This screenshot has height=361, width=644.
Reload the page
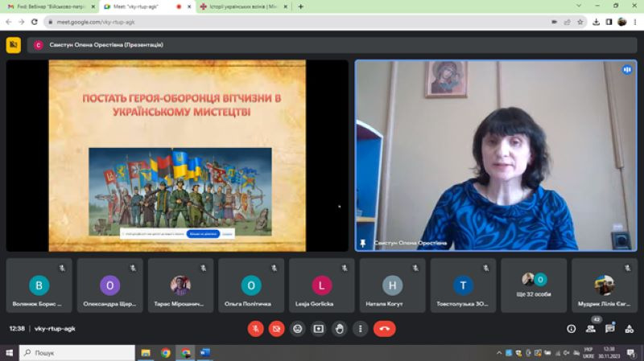[35, 22]
